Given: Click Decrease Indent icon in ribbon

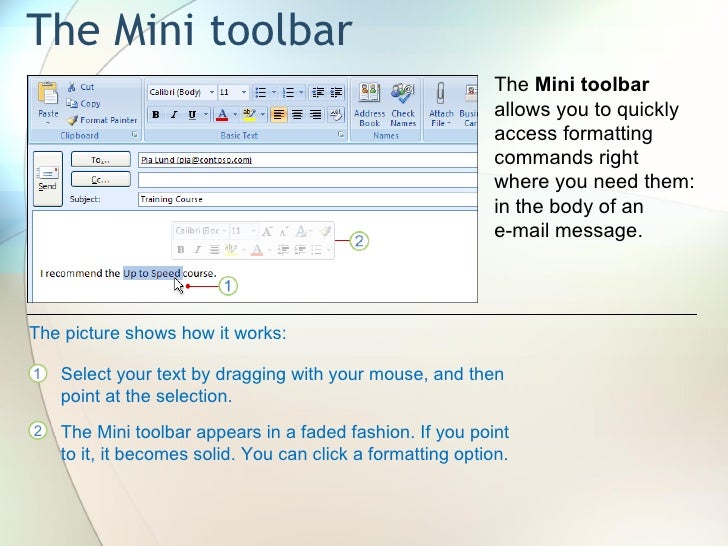Looking at the screenshot, I should (318, 92).
